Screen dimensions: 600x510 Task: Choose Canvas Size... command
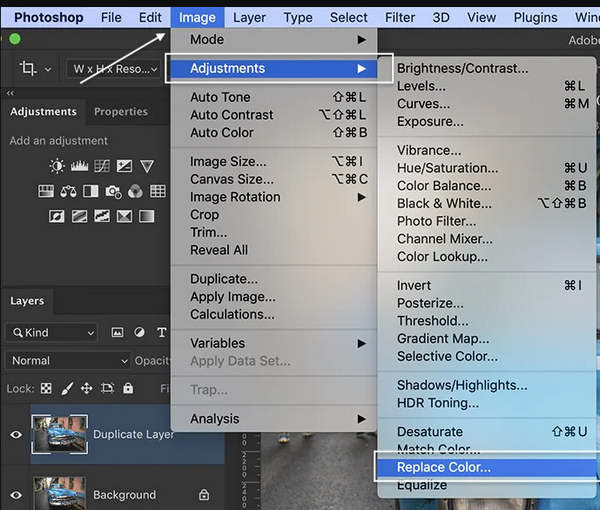pyautogui.click(x=274, y=179)
